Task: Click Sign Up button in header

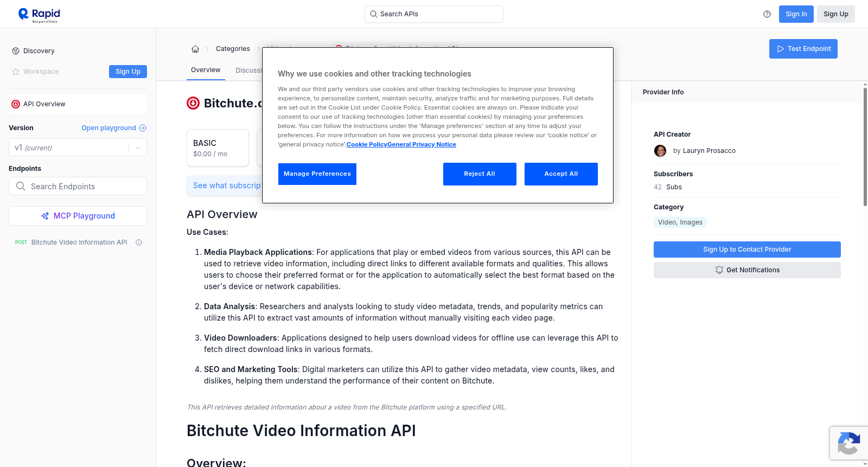Action: (x=835, y=14)
